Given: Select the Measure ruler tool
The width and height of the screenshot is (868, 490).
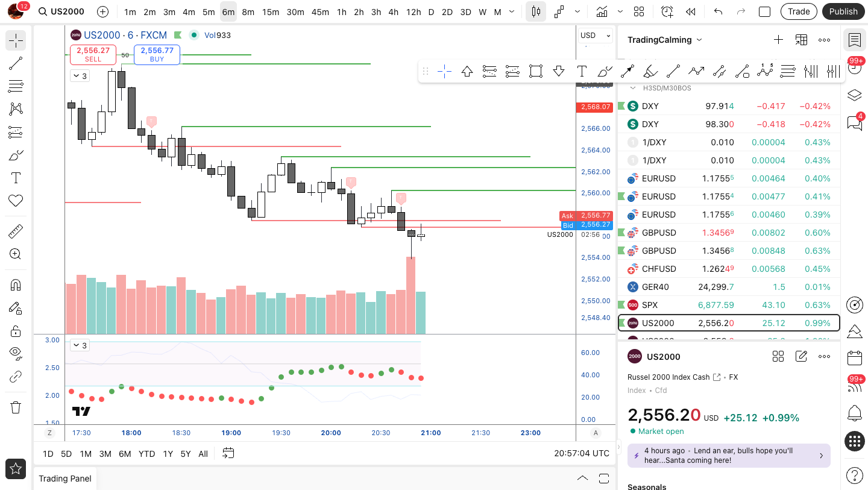Looking at the screenshot, I should click(16, 231).
